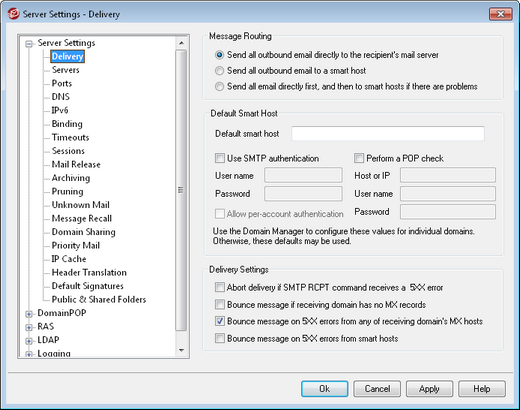Click the Default smart host text field
Viewport: 520px width, 410px height.
pos(388,134)
